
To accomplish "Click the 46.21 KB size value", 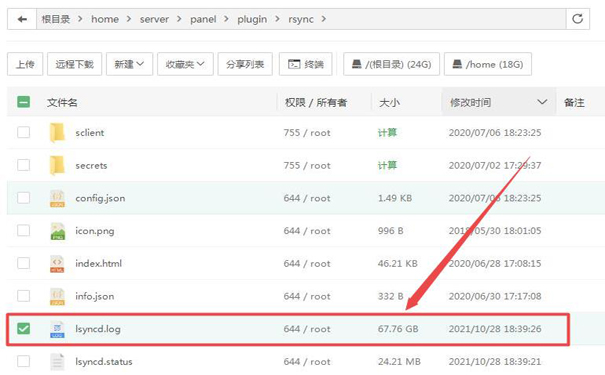I will coord(398,264).
